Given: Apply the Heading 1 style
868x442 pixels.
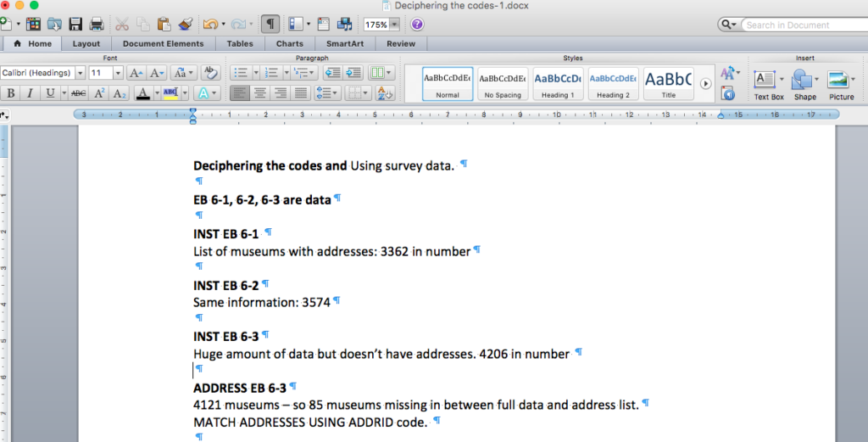Looking at the screenshot, I should pyautogui.click(x=557, y=84).
